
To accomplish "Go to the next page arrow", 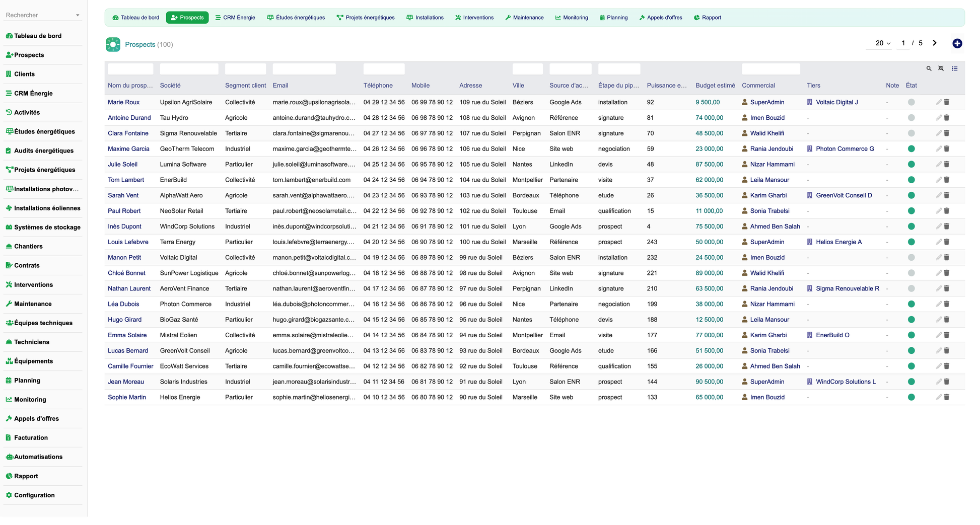I will [934, 43].
